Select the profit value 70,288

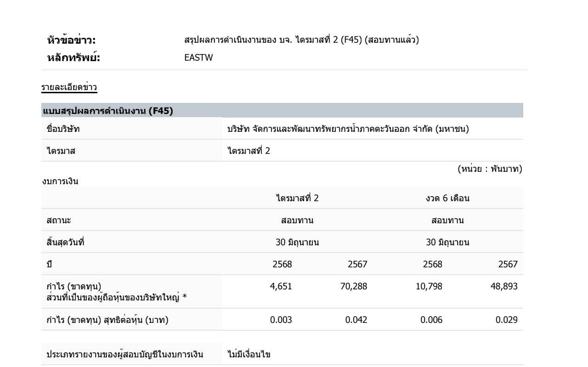point(354,287)
